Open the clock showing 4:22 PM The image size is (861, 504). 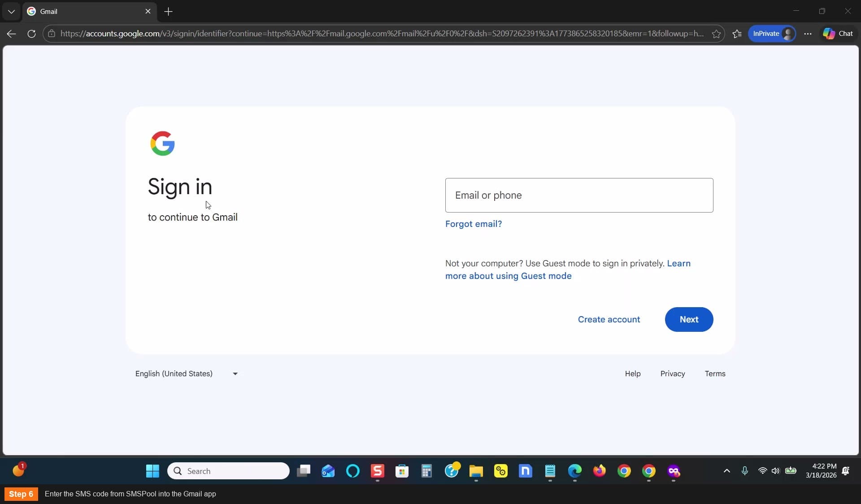(821, 471)
